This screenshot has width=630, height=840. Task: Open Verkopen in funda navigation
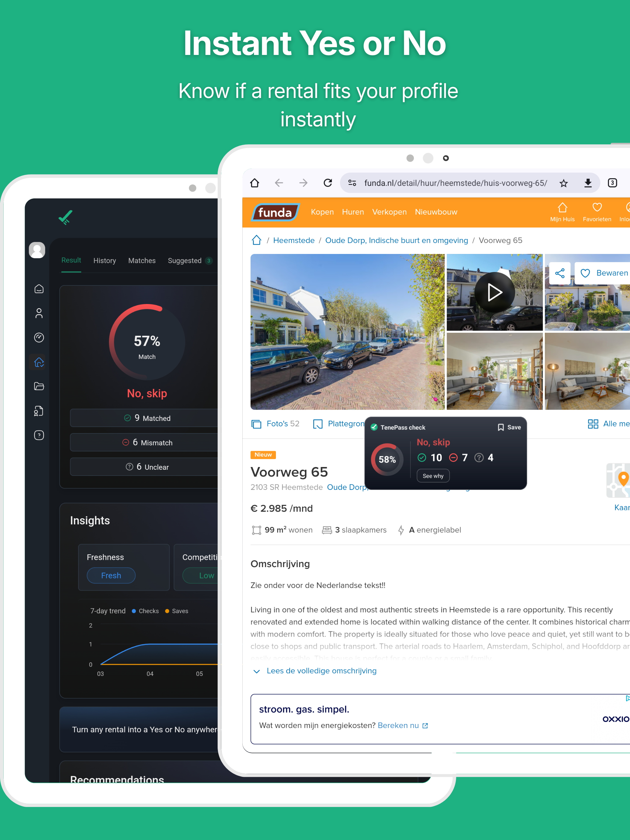[x=389, y=212]
